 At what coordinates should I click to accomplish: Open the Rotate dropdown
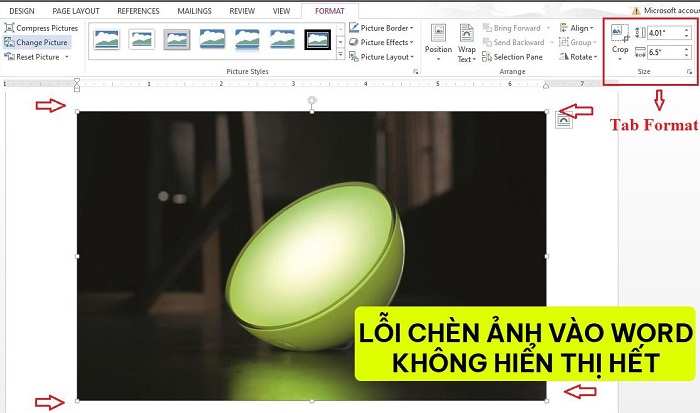tap(578, 57)
